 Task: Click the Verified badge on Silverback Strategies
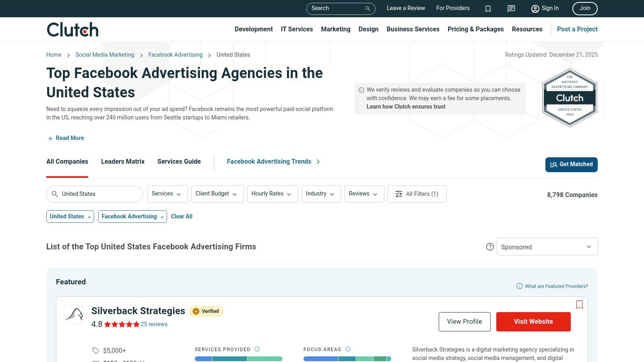pos(206,311)
